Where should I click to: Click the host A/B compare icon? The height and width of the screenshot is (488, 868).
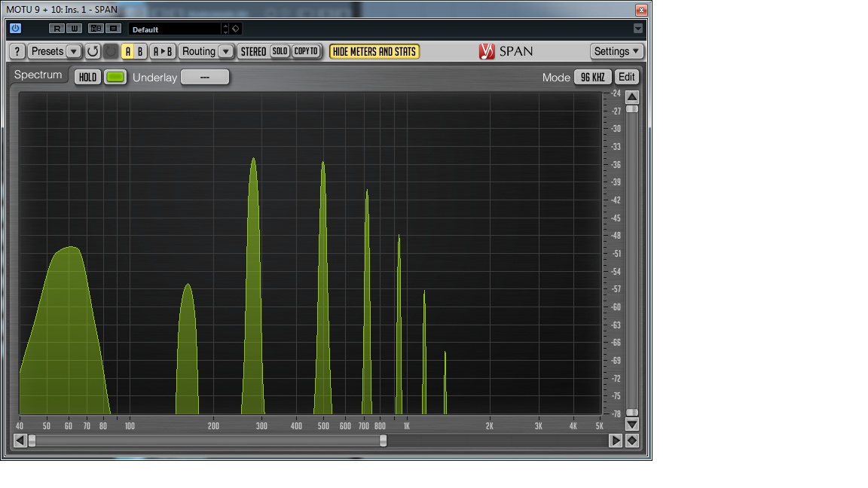pyautogui.click(x=96, y=28)
